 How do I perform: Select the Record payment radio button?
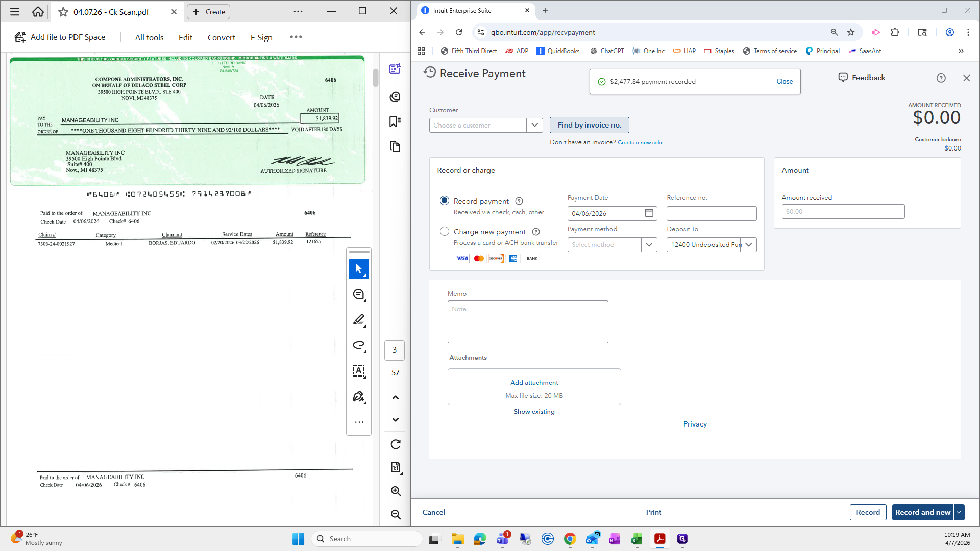tap(445, 201)
